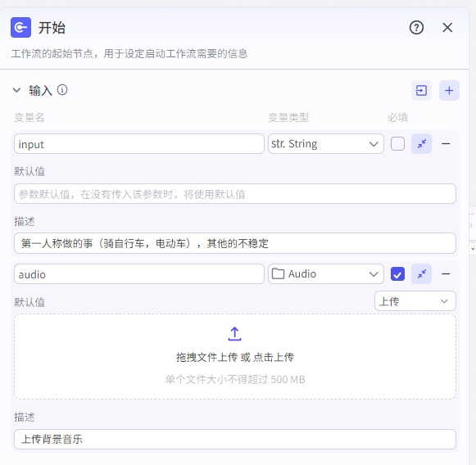Add a new input variable with plus
Viewport: 476px width, 465px height.
click(x=449, y=90)
